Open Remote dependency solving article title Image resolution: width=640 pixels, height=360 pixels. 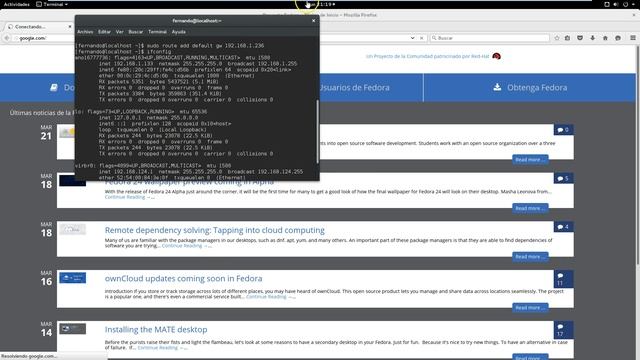[x=215, y=230]
